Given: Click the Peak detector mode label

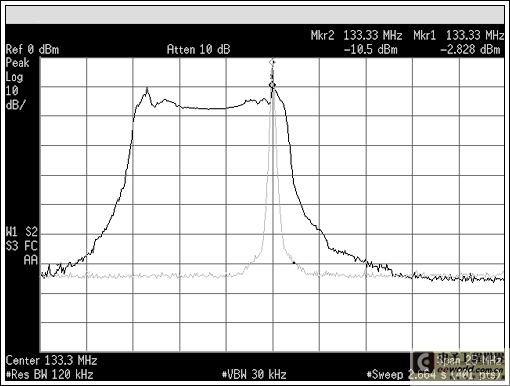Looking at the screenshot, I should [18, 63].
